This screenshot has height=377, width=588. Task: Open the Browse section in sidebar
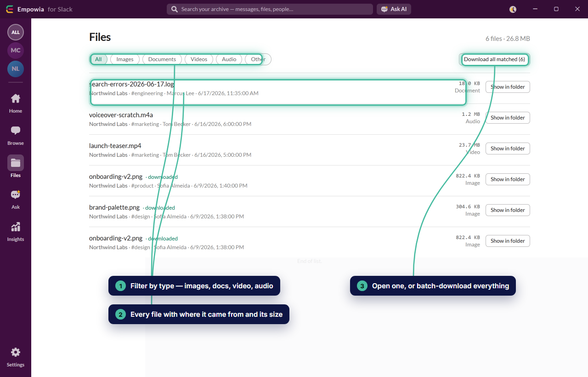tap(16, 136)
